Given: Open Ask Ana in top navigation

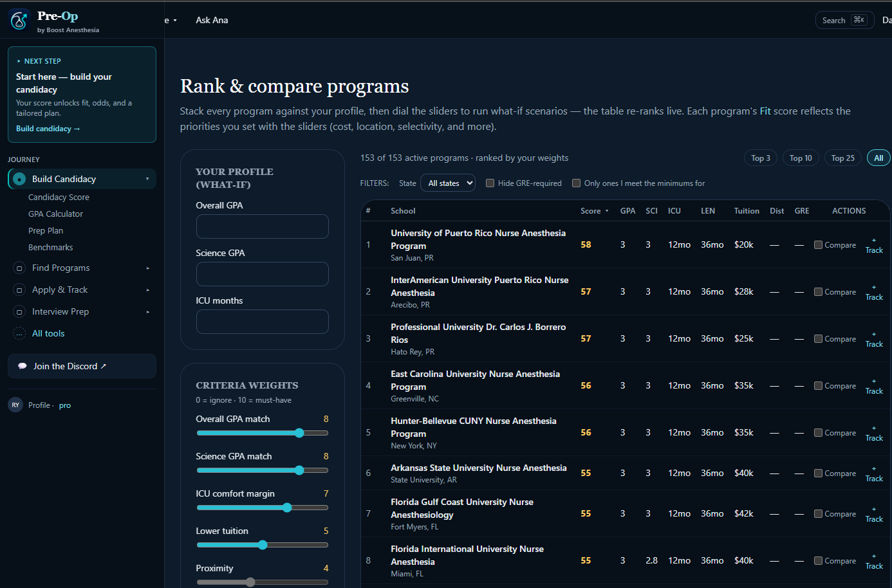Looking at the screenshot, I should tap(212, 21).
